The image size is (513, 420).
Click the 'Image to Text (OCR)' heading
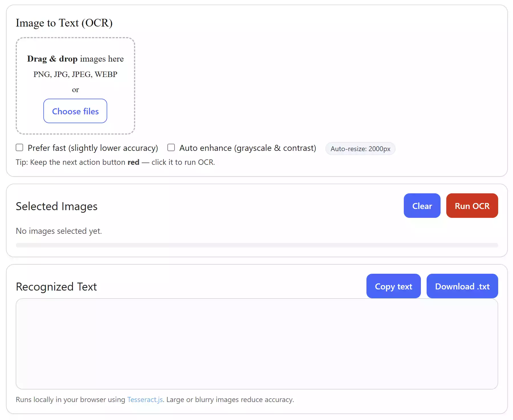[64, 23]
